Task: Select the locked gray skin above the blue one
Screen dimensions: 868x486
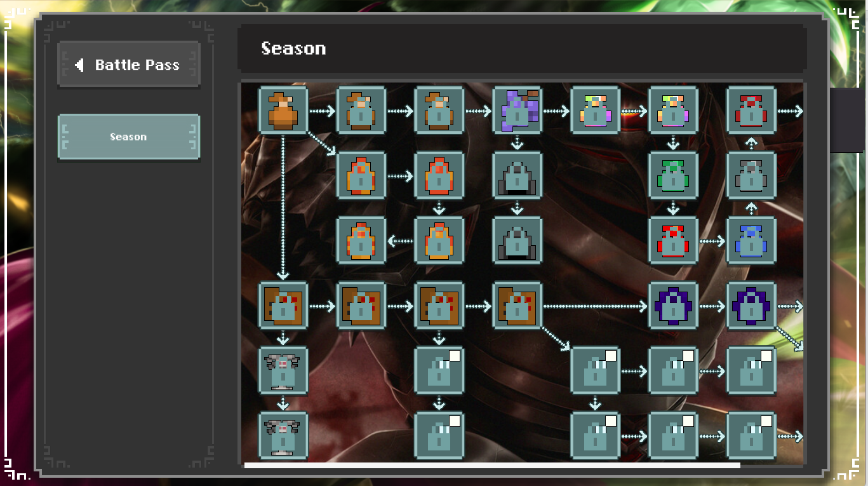Action: click(752, 175)
